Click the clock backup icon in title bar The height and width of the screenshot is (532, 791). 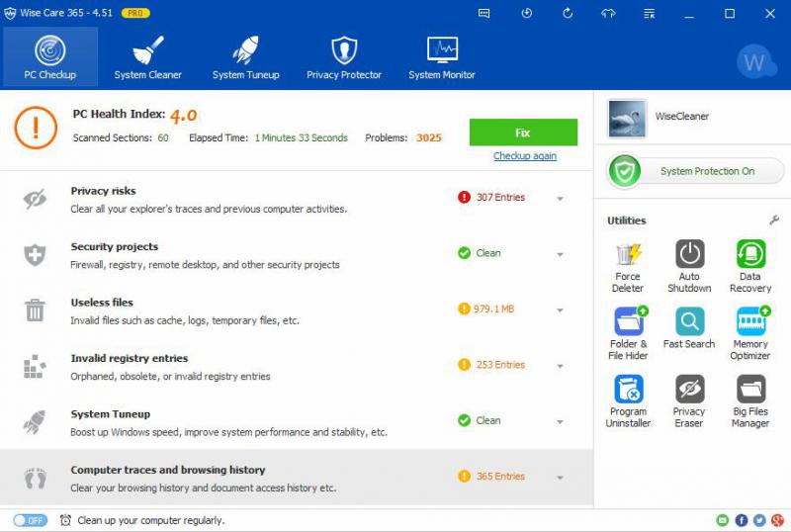(526, 14)
